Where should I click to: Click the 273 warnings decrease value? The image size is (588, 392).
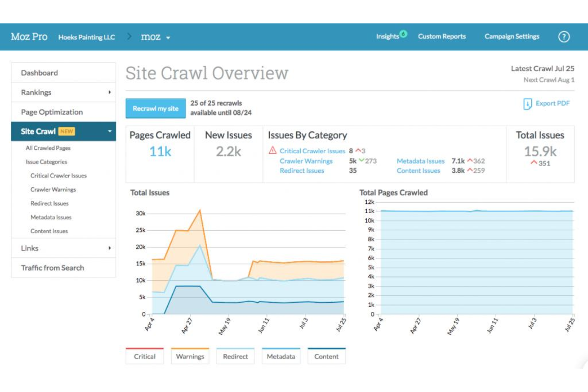(371, 161)
